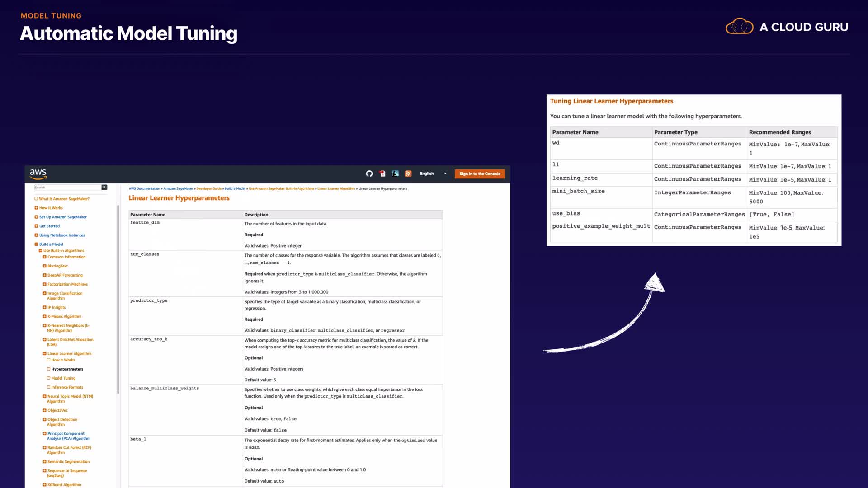Click the sidebar search input field
This screenshot has height=488, width=868.
pyautogui.click(x=68, y=187)
